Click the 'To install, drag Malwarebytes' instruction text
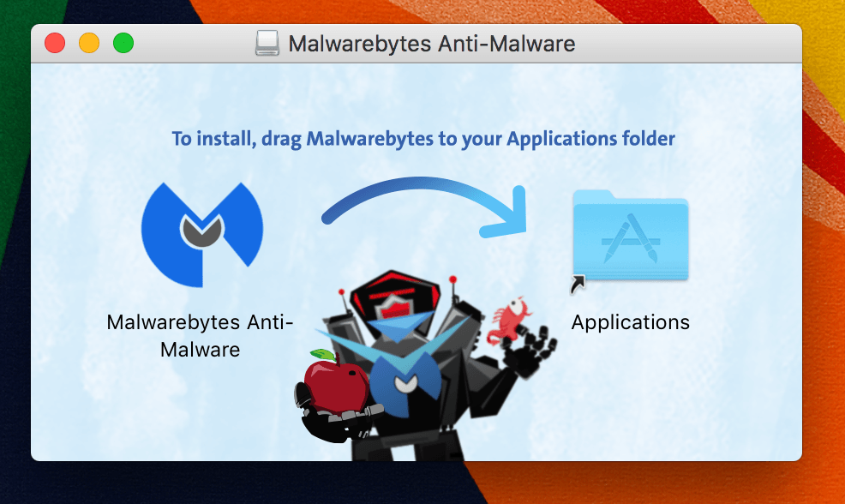 tap(303, 139)
